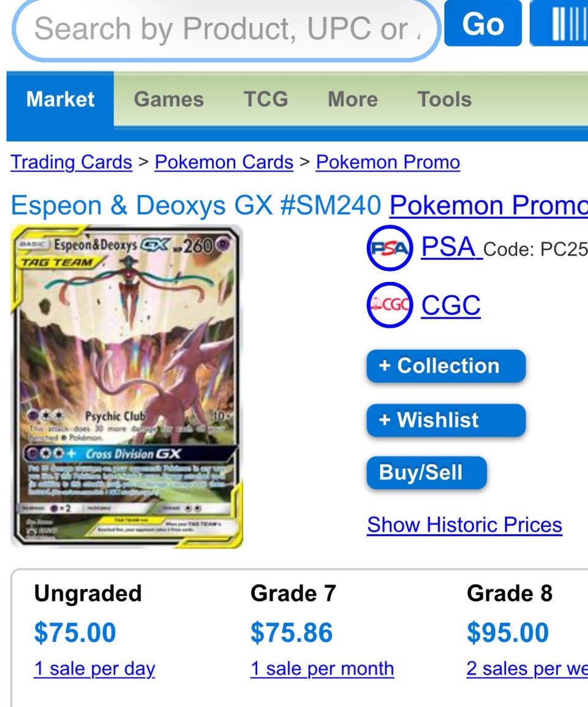Show Historic Prices link

pyautogui.click(x=464, y=525)
